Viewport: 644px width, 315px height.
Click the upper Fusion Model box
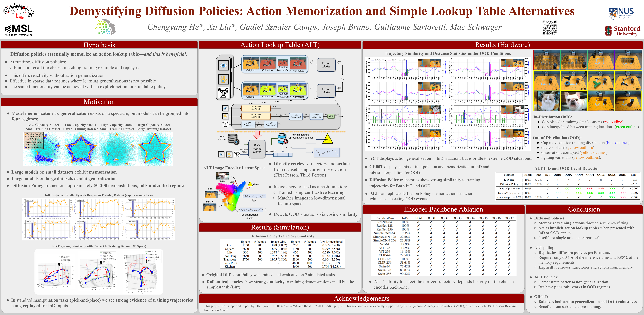tap(326, 65)
